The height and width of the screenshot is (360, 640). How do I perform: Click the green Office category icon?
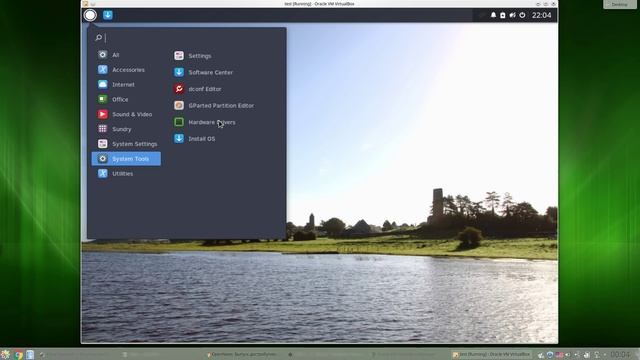tap(103, 99)
